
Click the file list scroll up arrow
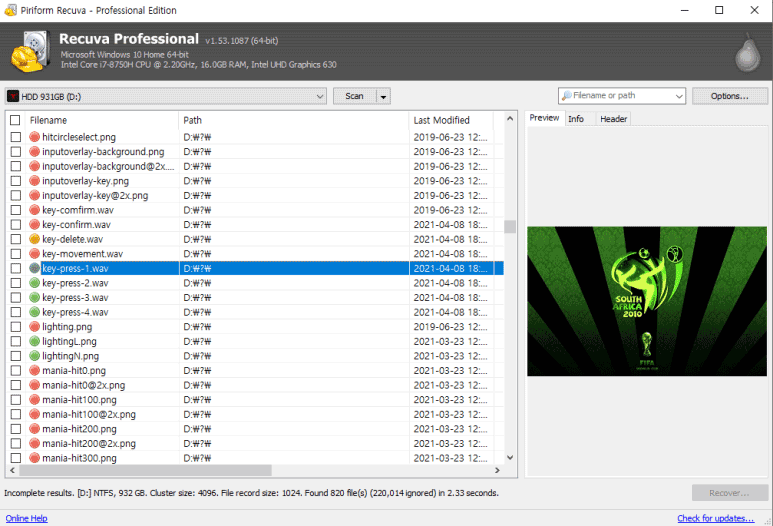(510, 119)
